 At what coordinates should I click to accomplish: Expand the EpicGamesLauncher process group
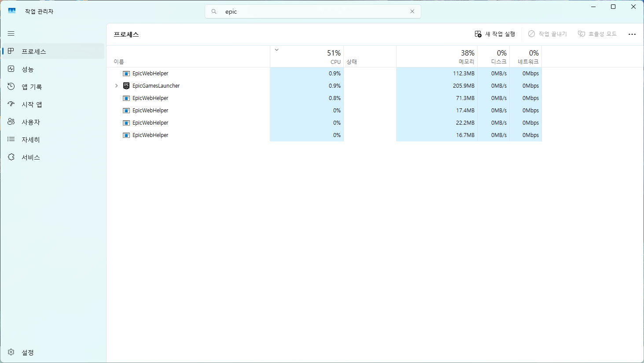coord(116,86)
